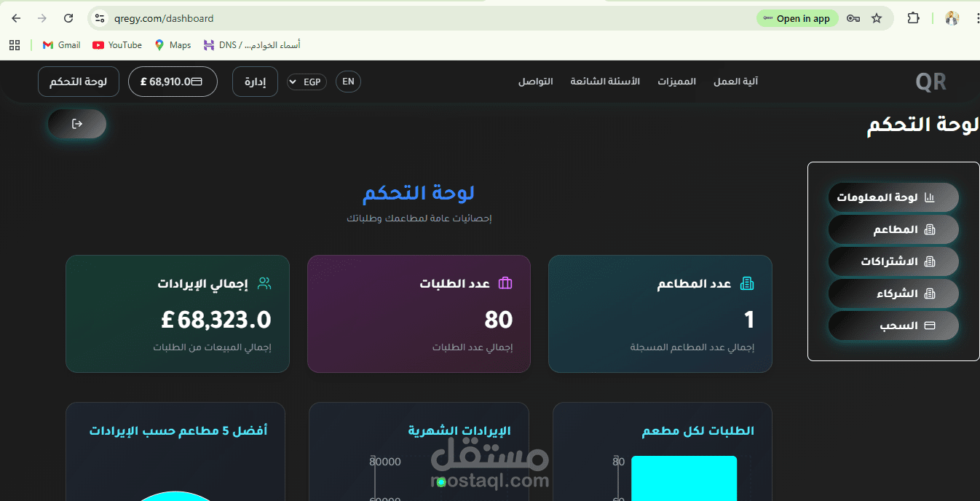Viewport: 980px width, 501px height.
Task: Open التواصل nav link
Action: [x=535, y=82]
